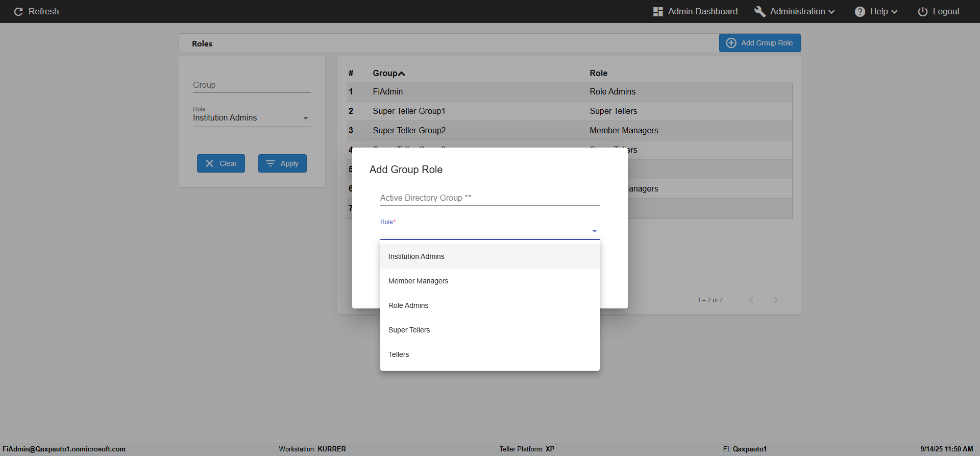Screen dimensions: 980x456
Task: Select Institution Admins from role list
Action: tap(416, 256)
